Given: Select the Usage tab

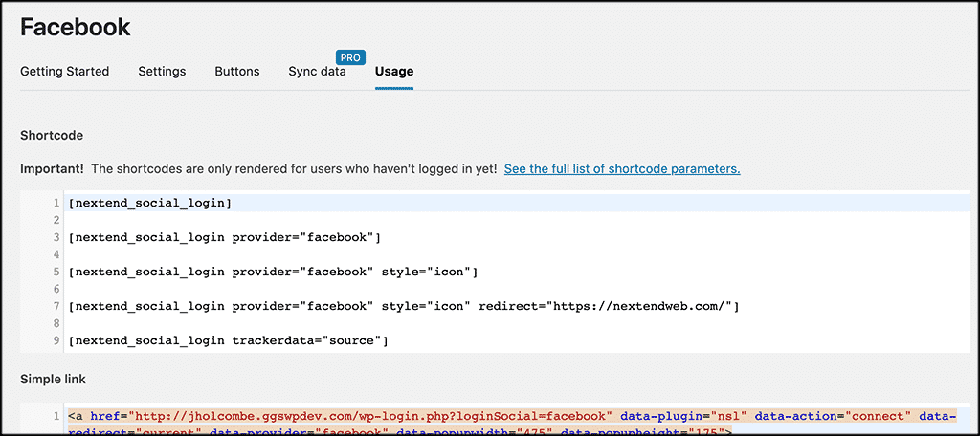Looking at the screenshot, I should (394, 71).
